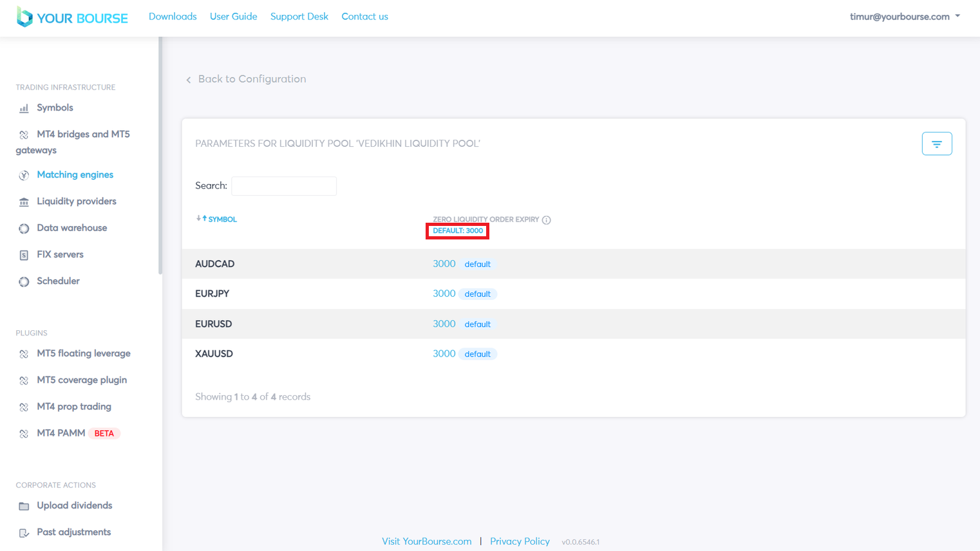Edit the EURUSD 3000 expiry value
This screenshot has height=551, width=980.
444,324
